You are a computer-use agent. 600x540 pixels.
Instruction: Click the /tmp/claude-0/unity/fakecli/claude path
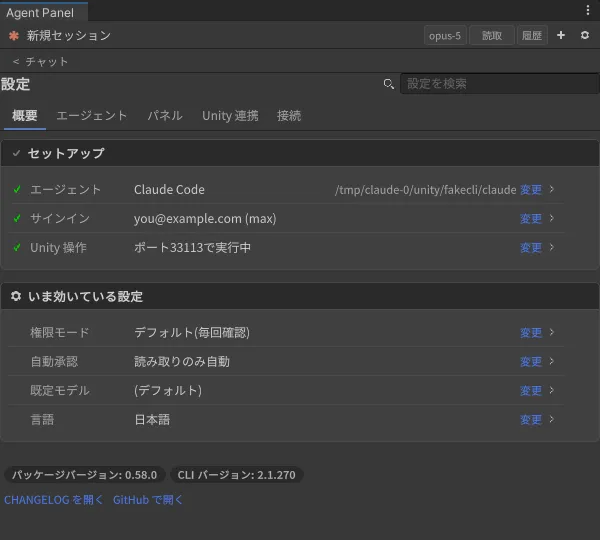(426, 189)
